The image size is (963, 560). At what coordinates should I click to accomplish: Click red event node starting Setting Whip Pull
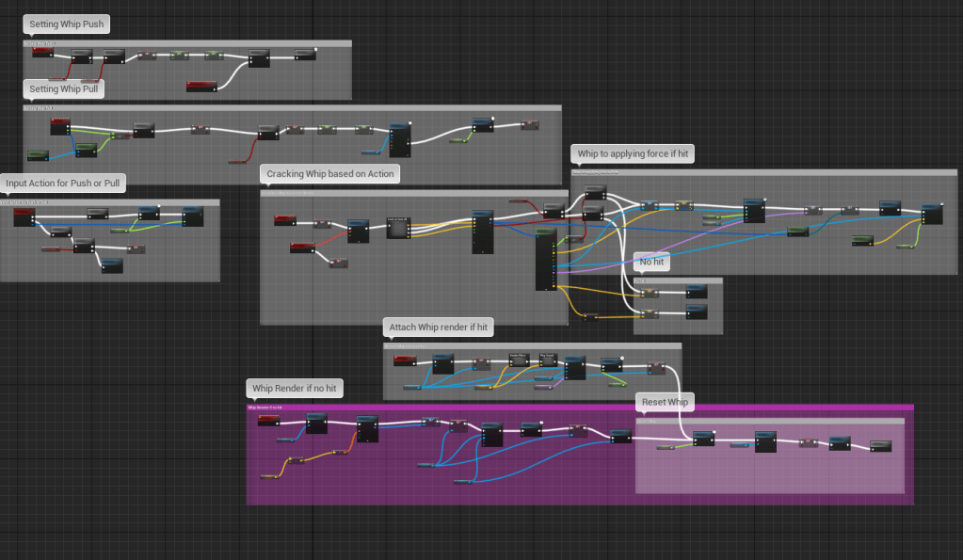point(59,125)
